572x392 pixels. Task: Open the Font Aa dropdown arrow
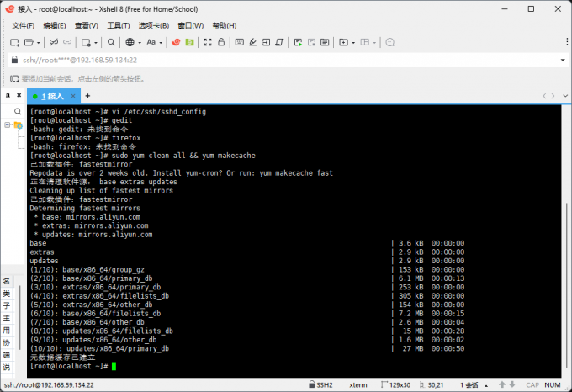click(x=161, y=43)
